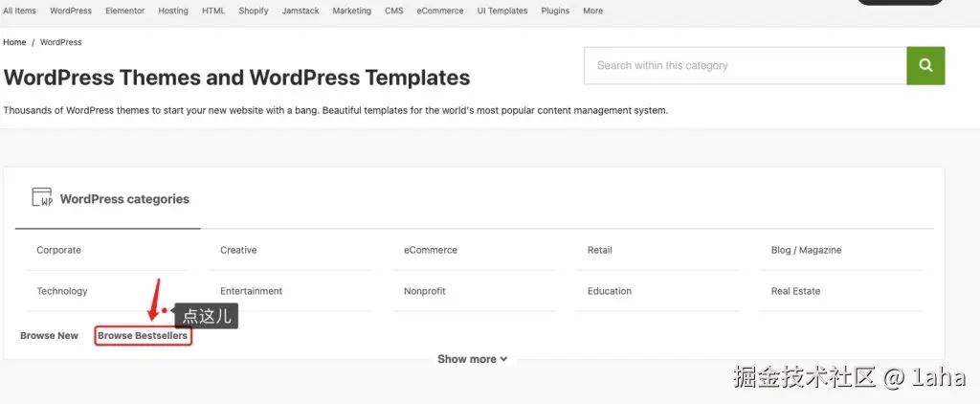Choose the Real Estate category
This screenshot has width=980, height=404.
[795, 291]
